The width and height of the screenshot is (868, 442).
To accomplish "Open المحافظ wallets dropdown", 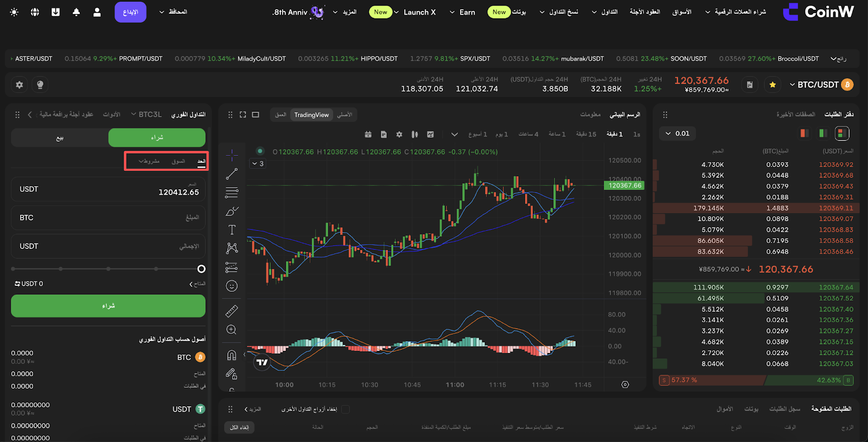I will coord(173,12).
